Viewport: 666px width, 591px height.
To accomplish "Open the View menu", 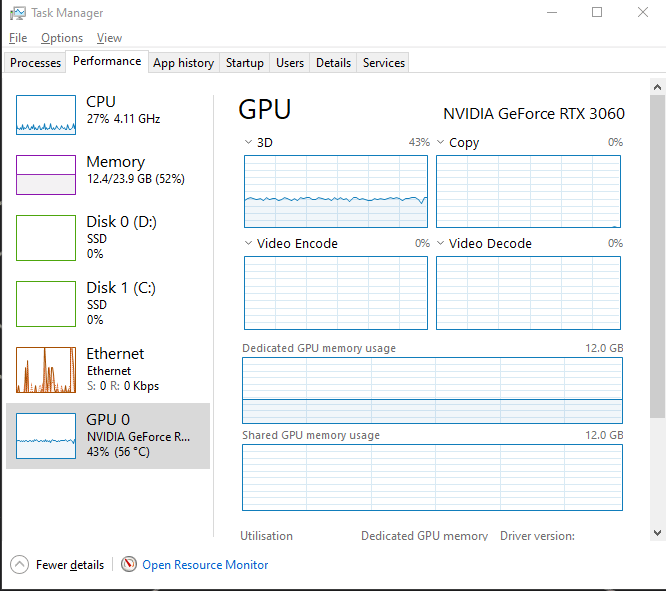I will tap(109, 38).
